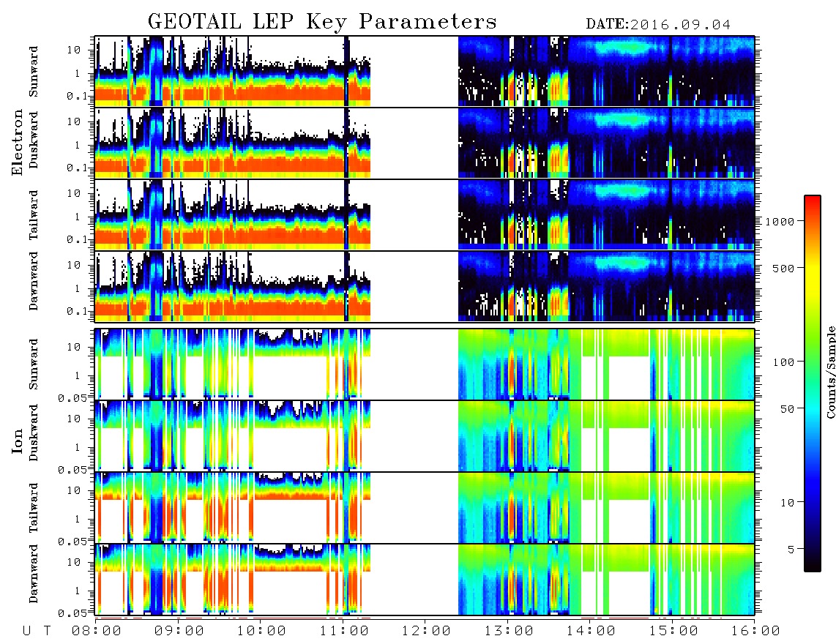
Task: Select the Electron Sunward panel label
Action: pyautogui.click(x=34, y=72)
